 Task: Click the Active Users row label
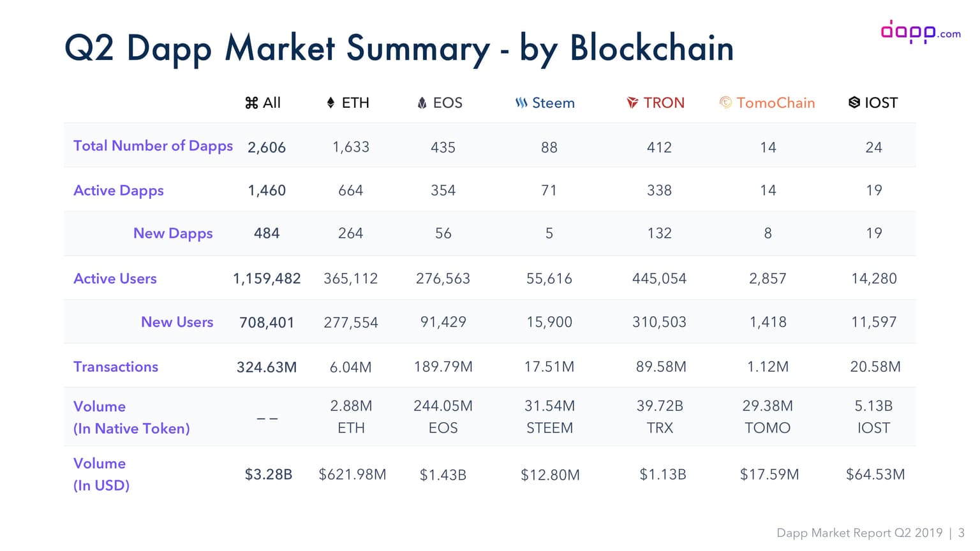pyautogui.click(x=115, y=279)
